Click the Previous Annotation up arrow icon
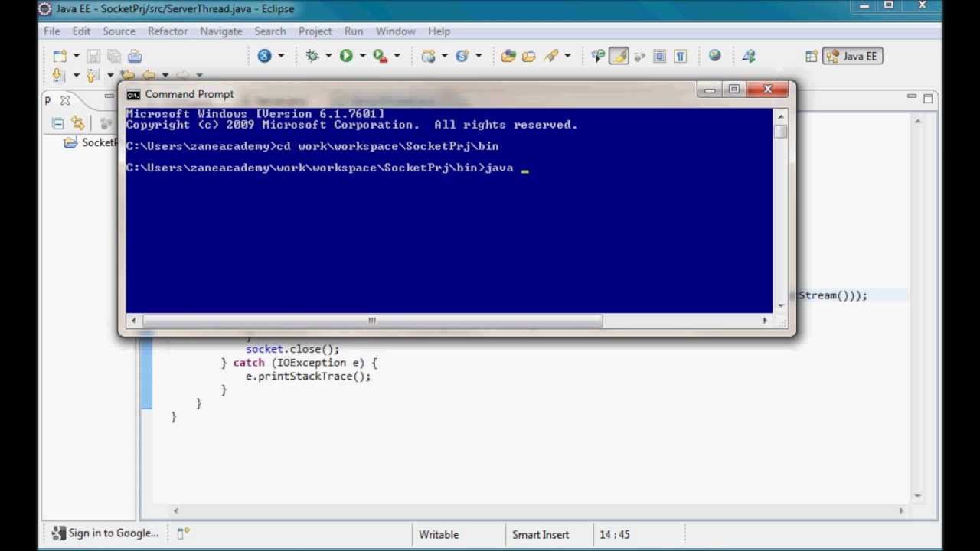 pyautogui.click(x=93, y=75)
